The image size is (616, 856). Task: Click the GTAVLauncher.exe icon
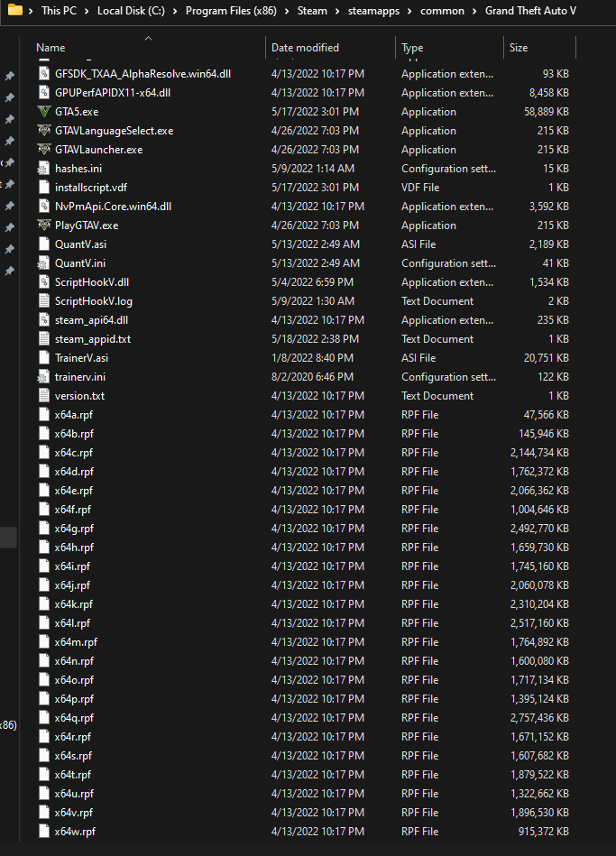point(44,149)
